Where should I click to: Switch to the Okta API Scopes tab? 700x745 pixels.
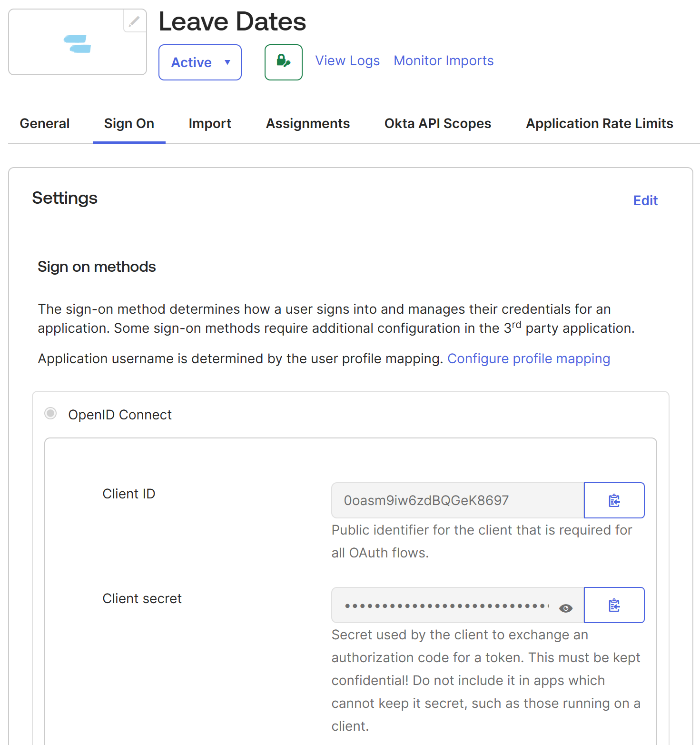click(x=438, y=124)
